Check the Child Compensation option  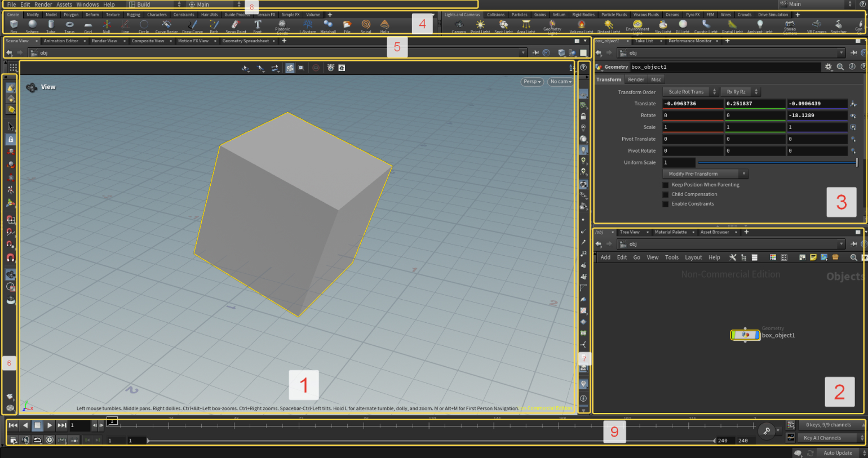(666, 194)
